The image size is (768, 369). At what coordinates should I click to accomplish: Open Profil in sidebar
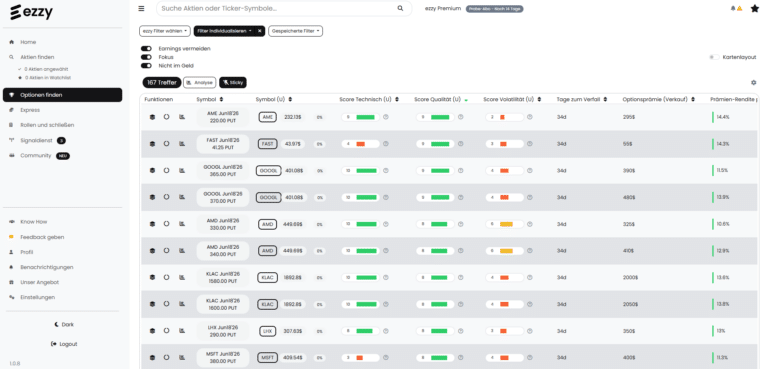coord(26,252)
